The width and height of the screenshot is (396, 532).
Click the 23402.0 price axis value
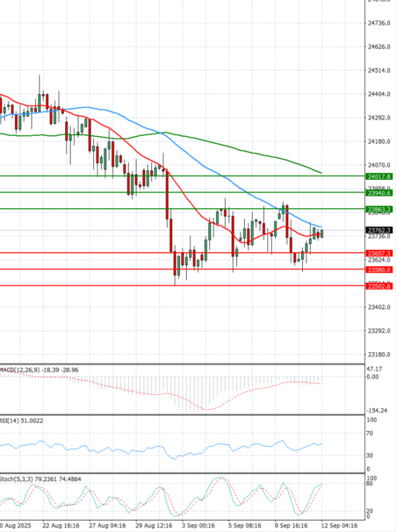coord(379,307)
